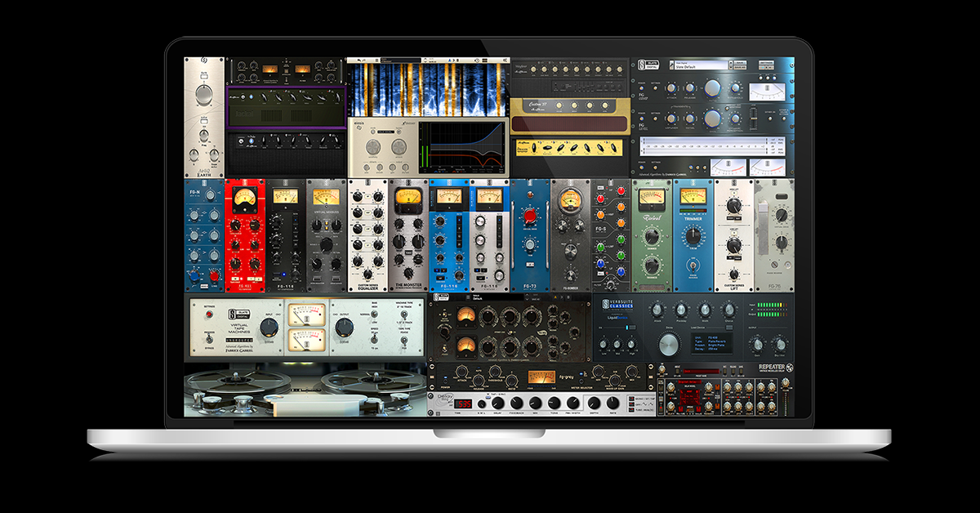Click the LiquidSonics logo on VerbSuite Classics
Screen dimensions: 980x513
point(617,318)
